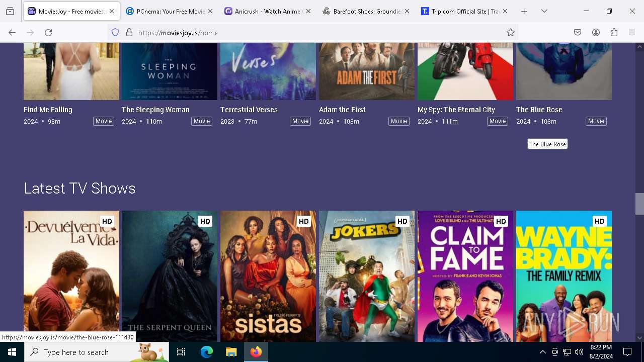Open Task View on the taskbar
Image resolution: width=644 pixels, height=362 pixels.
pos(181,352)
